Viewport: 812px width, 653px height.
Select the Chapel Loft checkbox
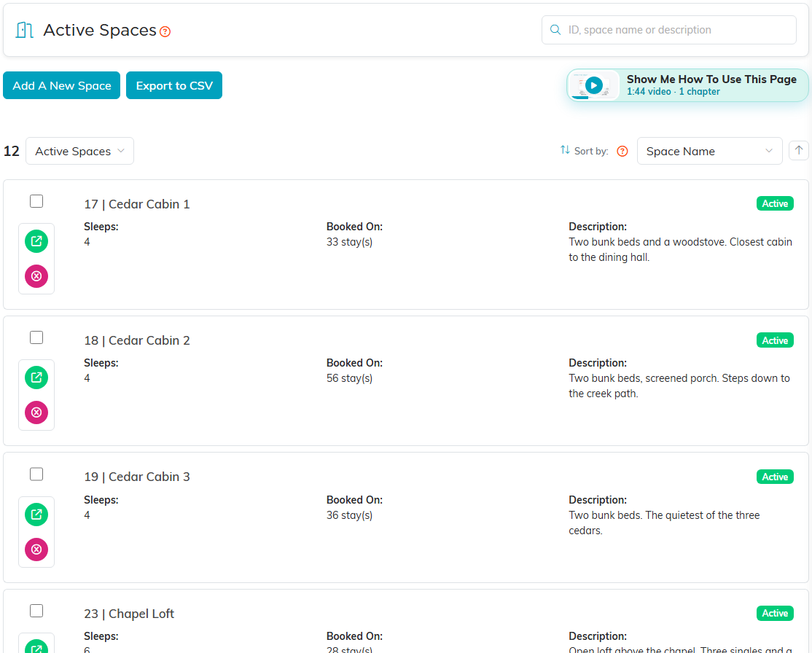(x=36, y=611)
